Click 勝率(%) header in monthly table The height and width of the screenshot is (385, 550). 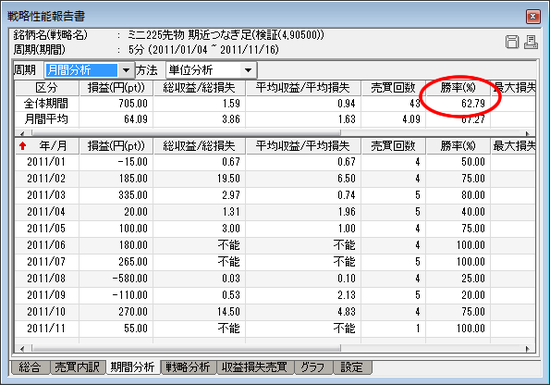tap(458, 146)
